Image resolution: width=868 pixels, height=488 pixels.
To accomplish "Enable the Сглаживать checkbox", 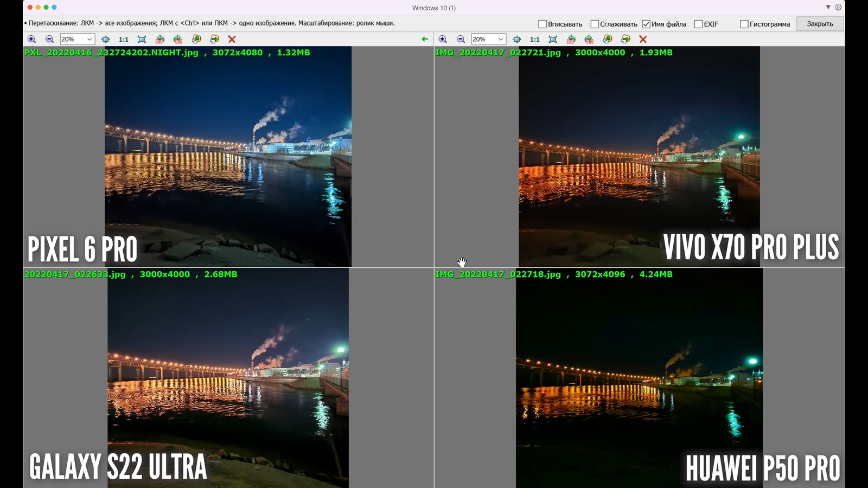I will pos(595,24).
